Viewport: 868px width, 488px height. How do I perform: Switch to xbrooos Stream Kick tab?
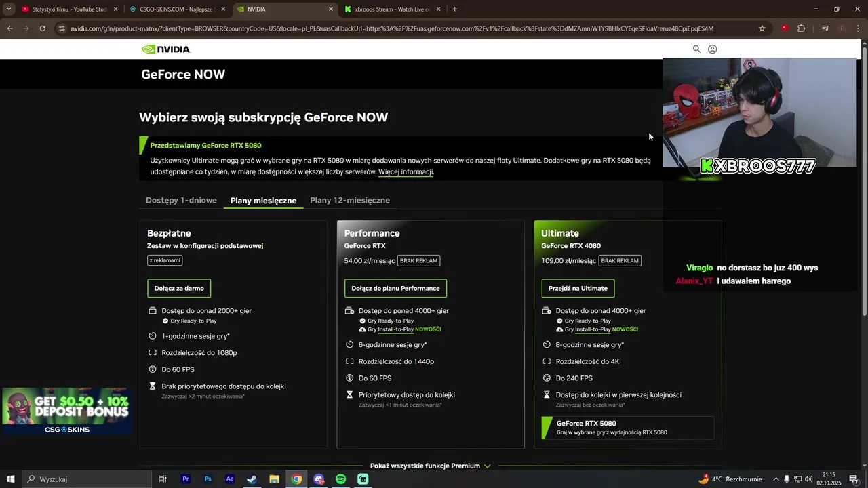[x=392, y=9]
